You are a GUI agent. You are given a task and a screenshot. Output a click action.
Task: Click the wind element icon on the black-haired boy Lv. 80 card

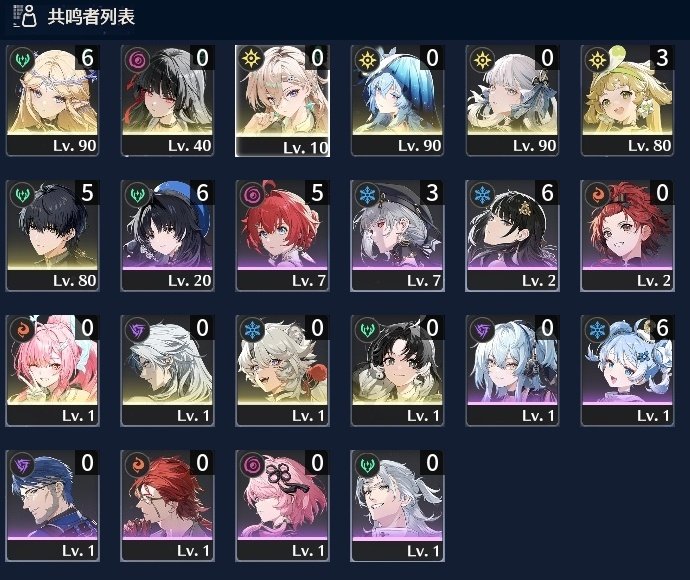click(22, 195)
